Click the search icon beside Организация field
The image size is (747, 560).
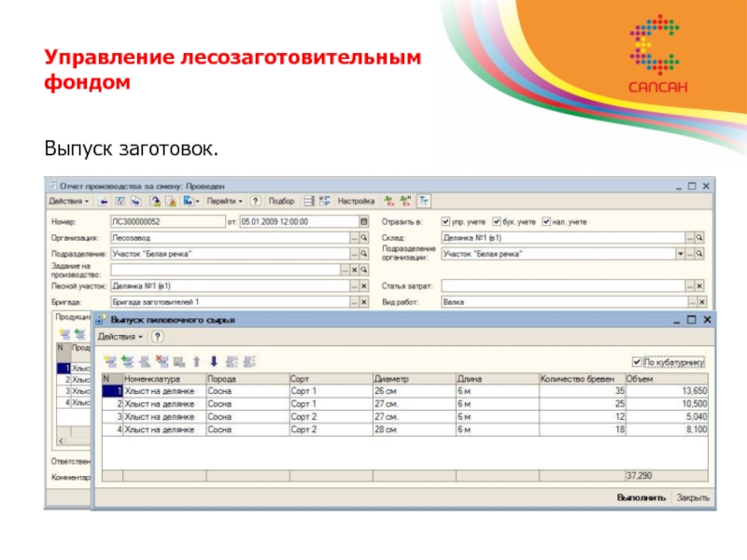[364, 238]
